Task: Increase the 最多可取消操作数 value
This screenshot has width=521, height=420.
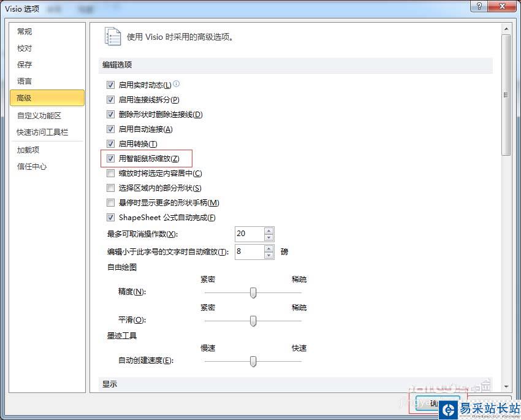Action: (269, 231)
